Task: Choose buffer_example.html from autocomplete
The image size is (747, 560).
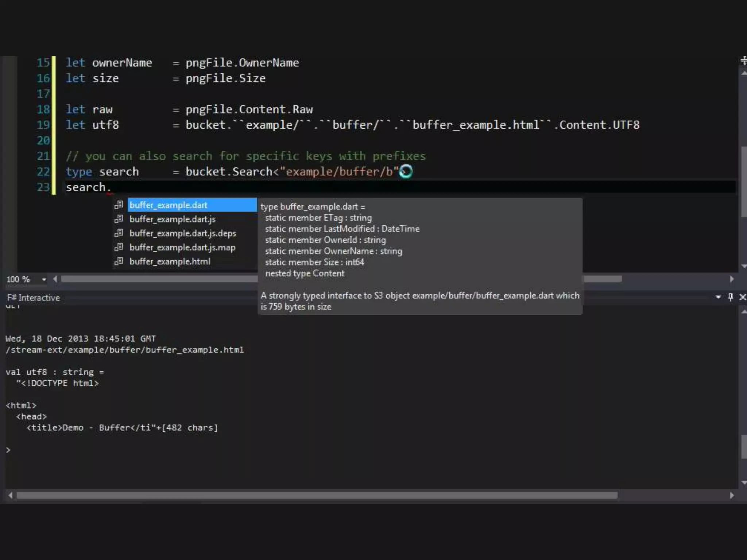Action: point(170,261)
